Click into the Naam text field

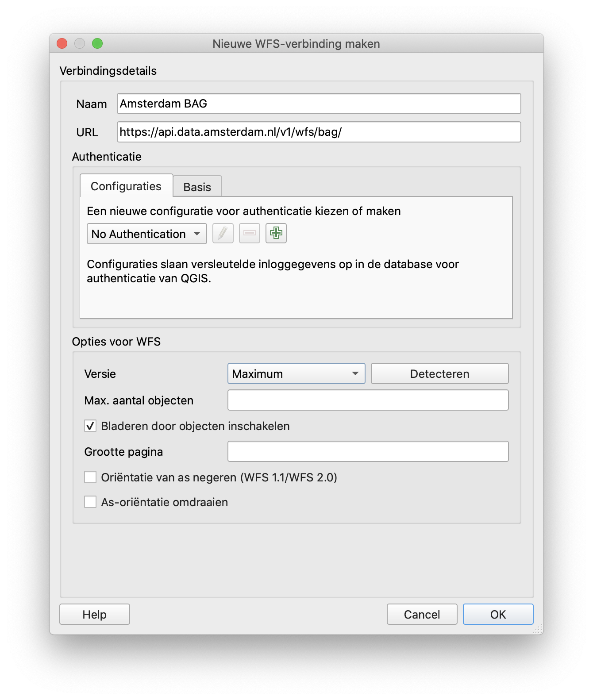319,104
